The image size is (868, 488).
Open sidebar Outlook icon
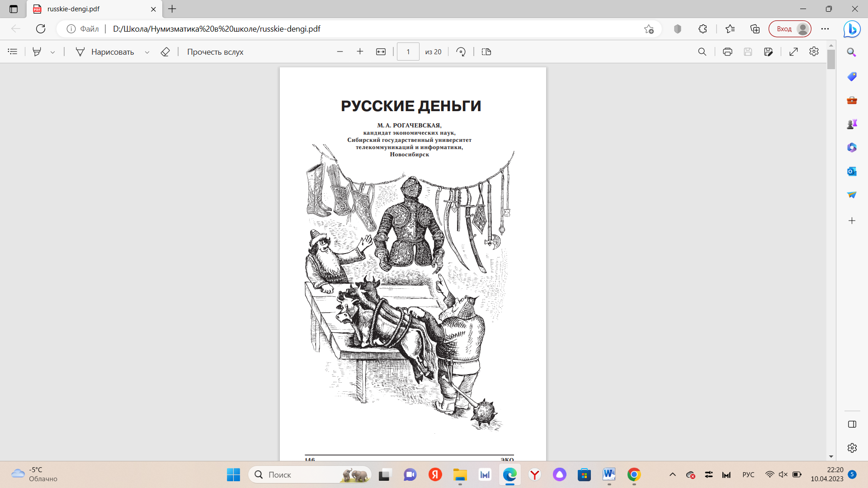click(852, 171)
